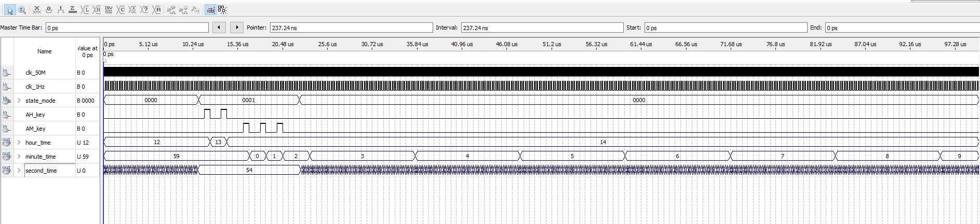
Task: Click the second_time output bus icon
Action: click(x=7, y=170)
